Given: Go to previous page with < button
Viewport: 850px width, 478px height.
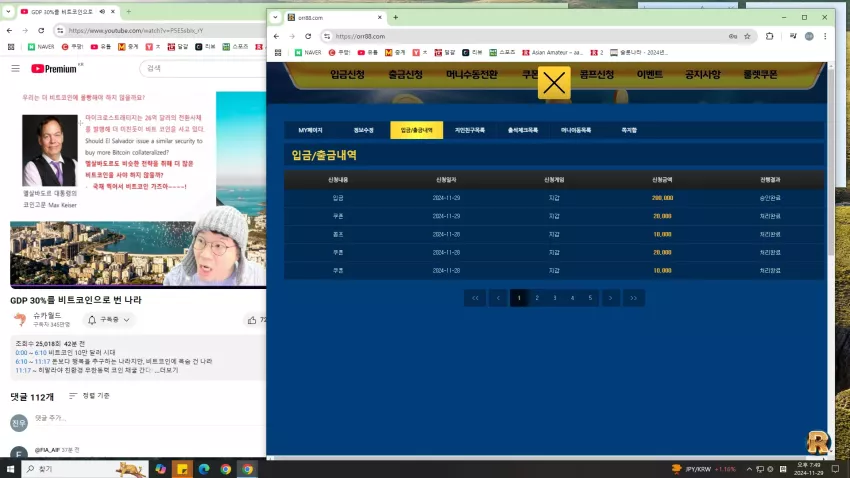Looking at the screenshot, I should [x=498, y=298].
